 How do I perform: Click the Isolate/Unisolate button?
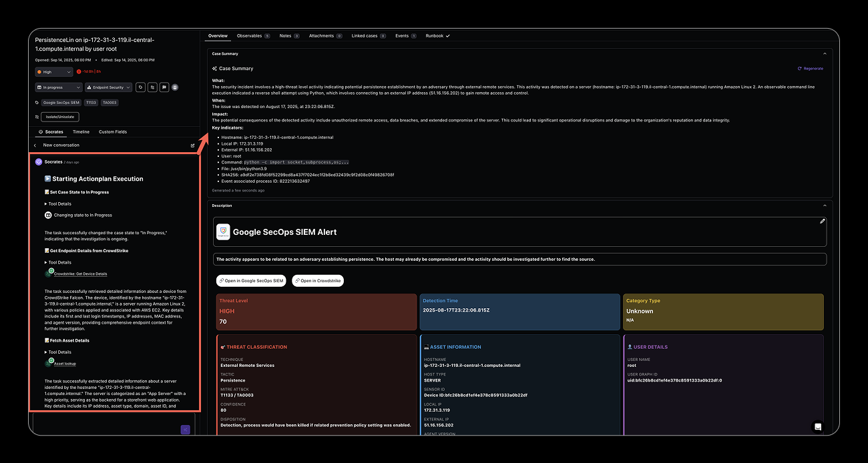[60, 117]
